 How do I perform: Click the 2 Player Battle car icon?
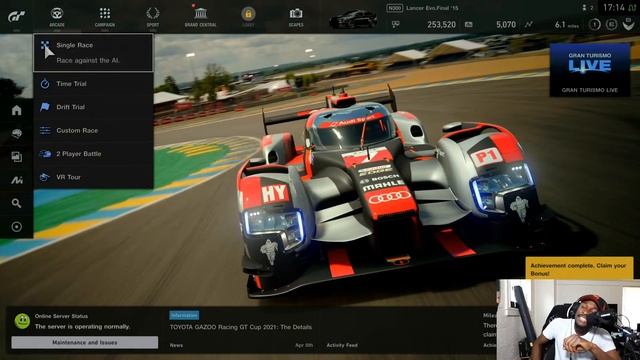(x=45, y=154)
